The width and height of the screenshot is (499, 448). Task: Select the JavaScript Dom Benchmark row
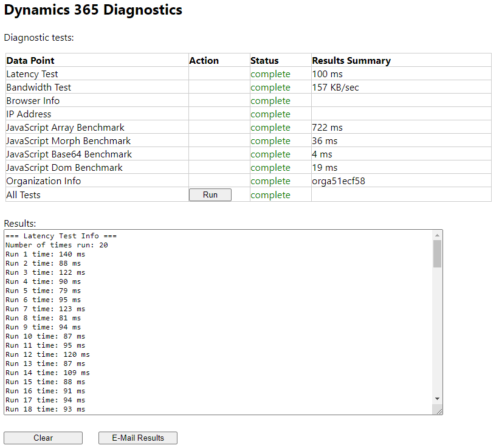tap(65, 167)
